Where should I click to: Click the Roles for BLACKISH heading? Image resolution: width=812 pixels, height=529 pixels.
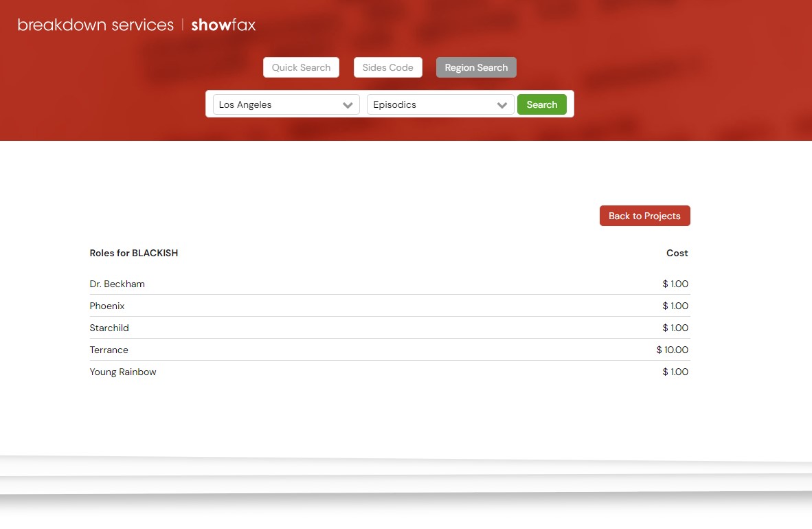point(133,253)
